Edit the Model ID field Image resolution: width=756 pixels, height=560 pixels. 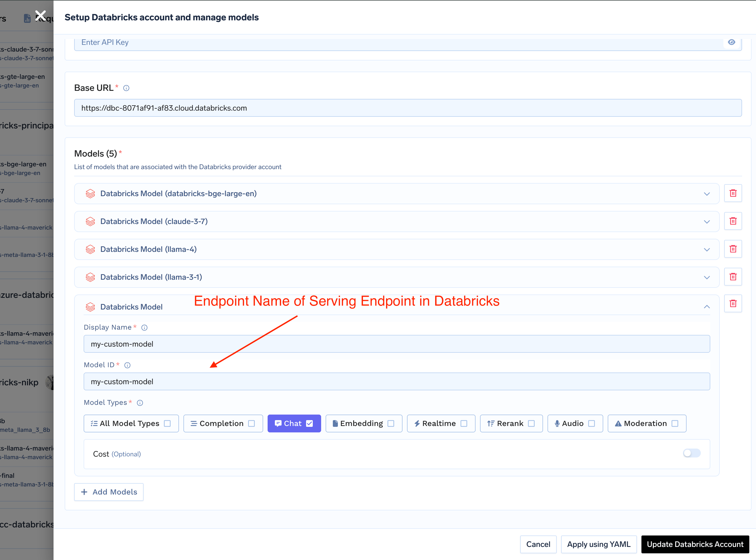[x=396, y=381]
